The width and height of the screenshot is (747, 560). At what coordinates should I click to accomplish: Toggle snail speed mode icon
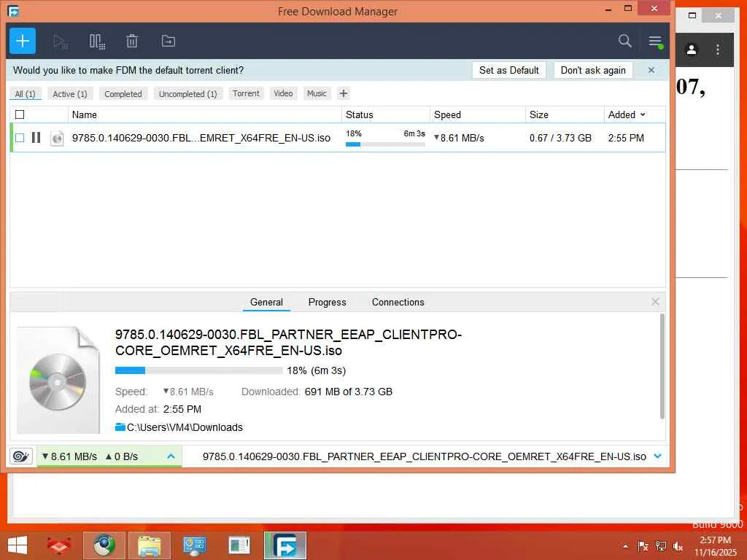[x=21, y=456]
